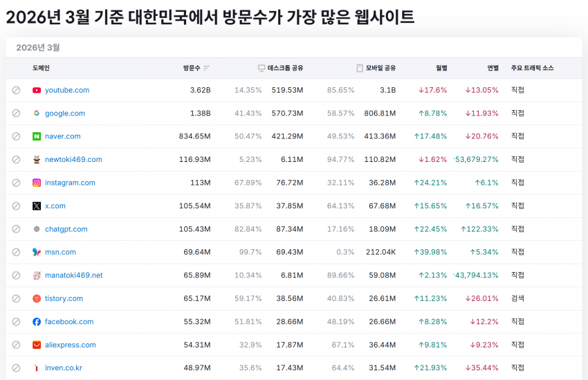Sort by the 방문수 column header
The image size is (588, 380).
coord(192,68)
